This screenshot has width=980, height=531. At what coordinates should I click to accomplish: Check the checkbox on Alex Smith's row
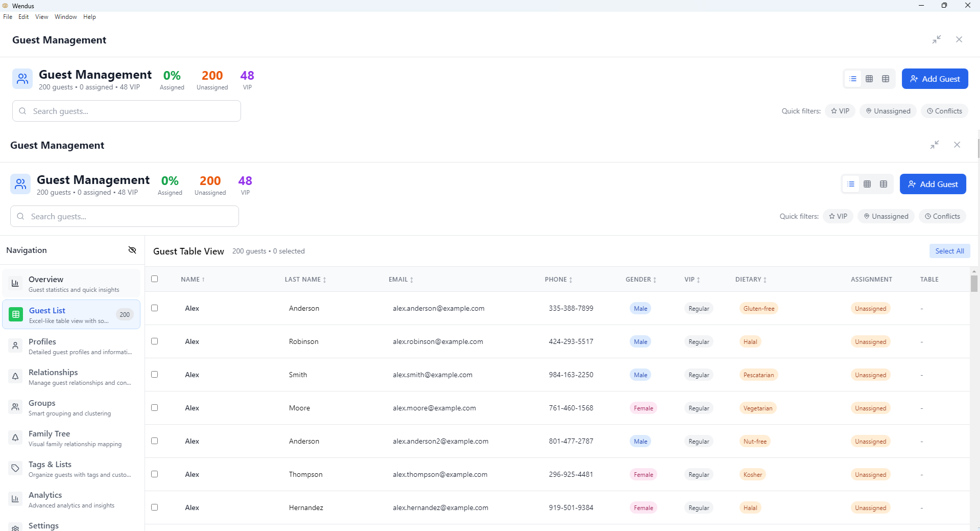click(x=154, y=374)
